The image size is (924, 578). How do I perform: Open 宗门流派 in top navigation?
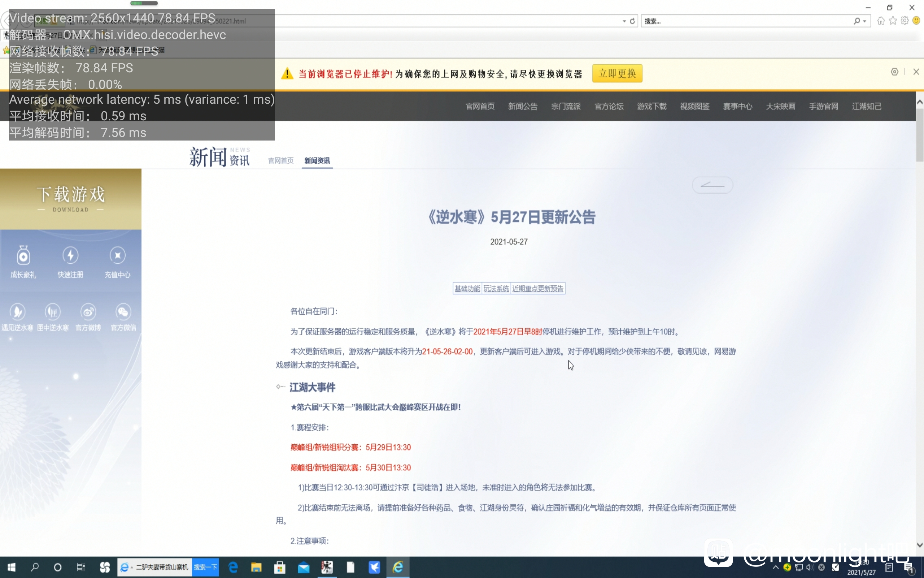click(x=566, y=106)
